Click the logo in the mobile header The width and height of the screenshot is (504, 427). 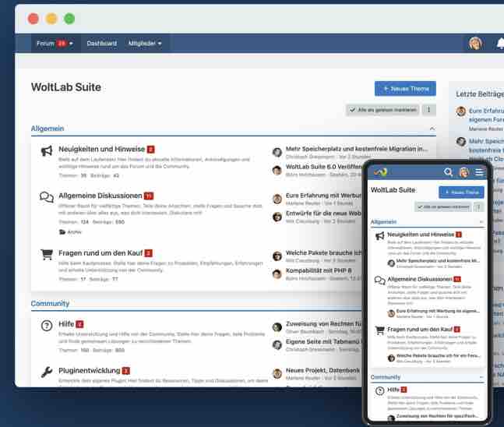(x=381, y=172)
